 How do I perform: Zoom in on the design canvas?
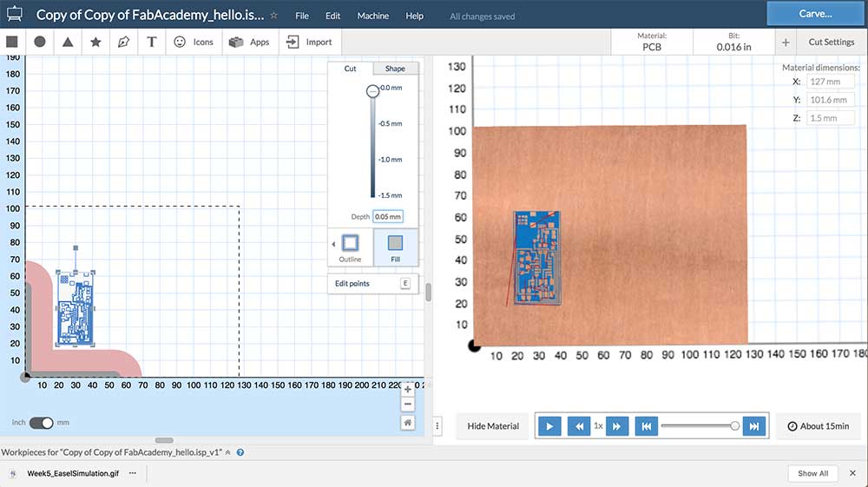[x=407, y=390]
